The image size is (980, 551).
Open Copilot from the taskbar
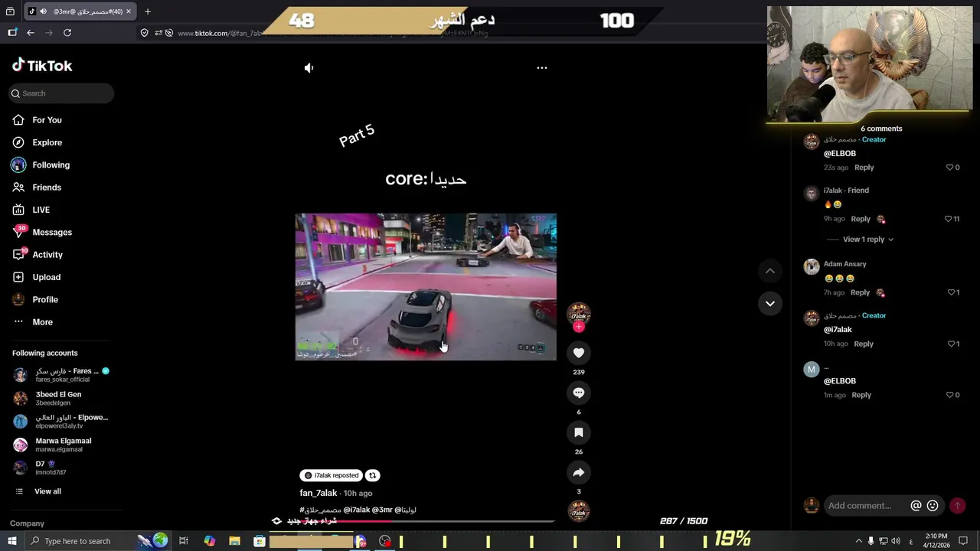(209, 541)
